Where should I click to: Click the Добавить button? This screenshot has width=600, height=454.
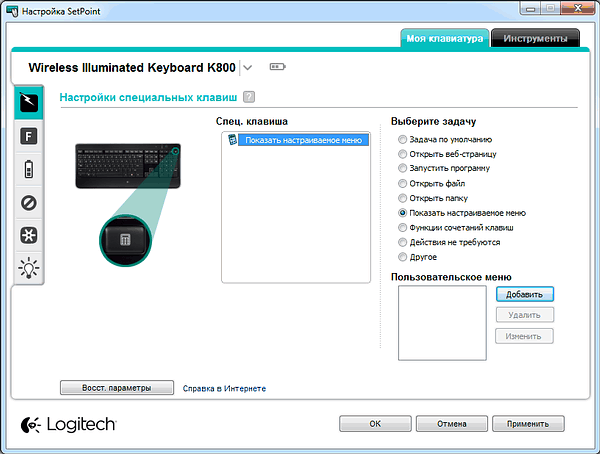point(525,294)
